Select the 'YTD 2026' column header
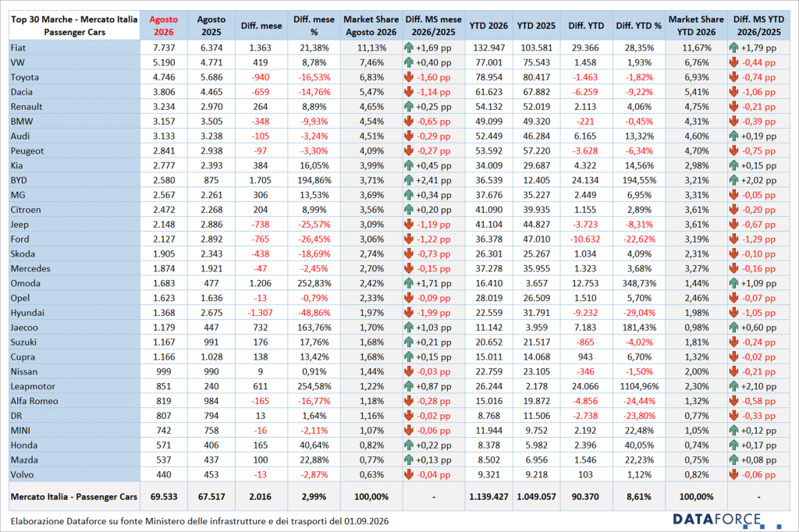The height and width of the screenshot is (532, 799). 488,26
